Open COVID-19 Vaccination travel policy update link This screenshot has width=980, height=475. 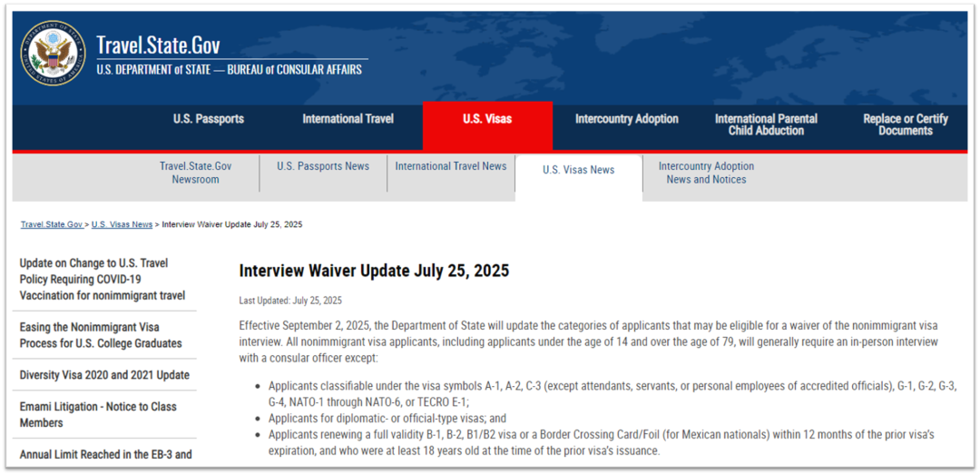tap(102, 279)
